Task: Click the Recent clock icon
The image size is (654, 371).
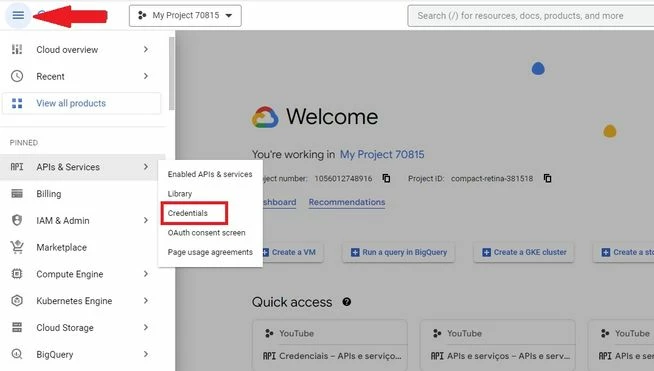Action: [17, 76]
